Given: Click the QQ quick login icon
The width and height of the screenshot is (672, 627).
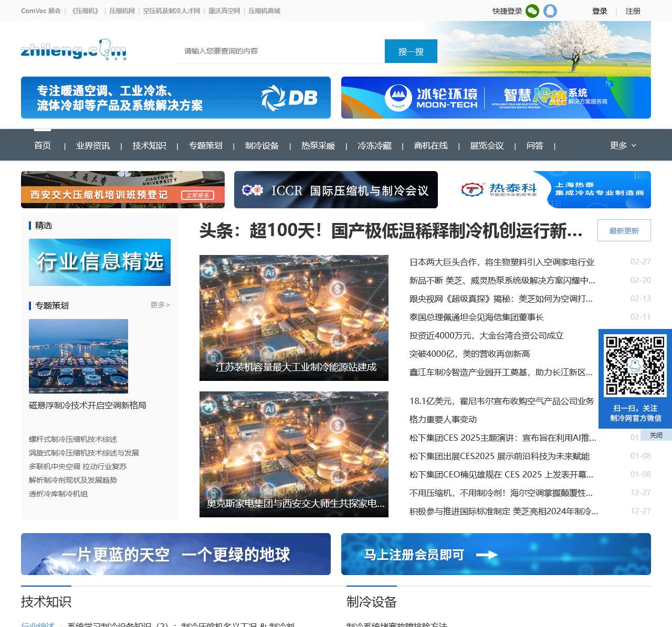Looking at the screenshot, I should pyautogui.click(x=550, y=10).
